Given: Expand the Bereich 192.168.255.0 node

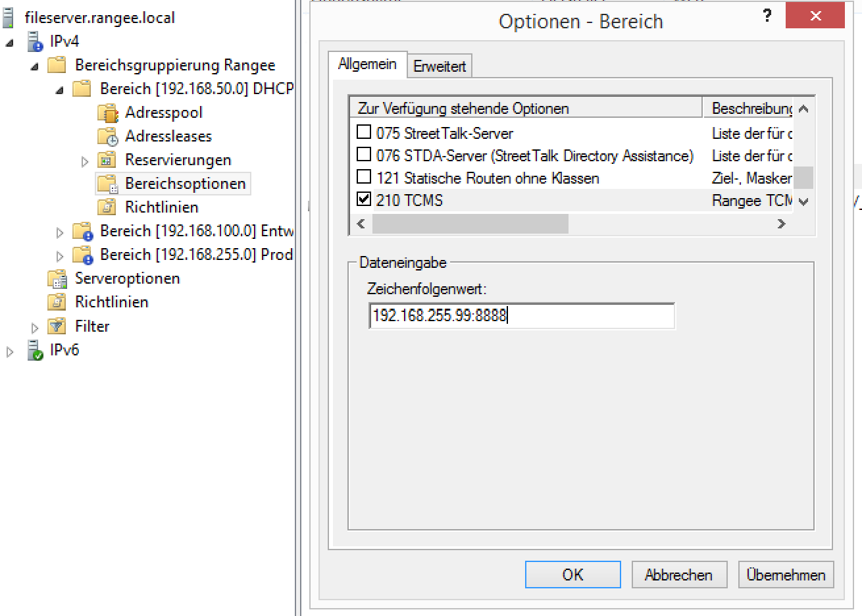Looking at the screenshot, I should pos(60,256).
